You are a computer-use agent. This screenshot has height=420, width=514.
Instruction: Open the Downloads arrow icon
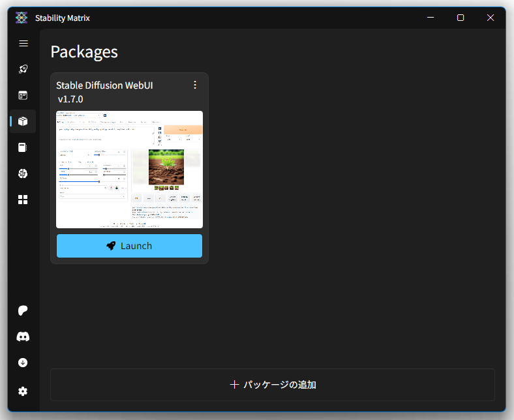pyautogui.click(x=23, y=363)
